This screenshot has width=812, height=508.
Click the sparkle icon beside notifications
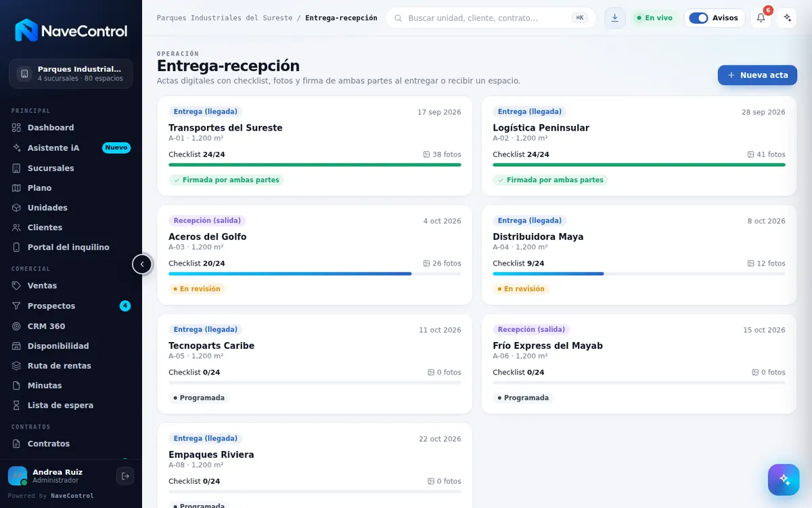pyautogui.click(x=786, y=18)
